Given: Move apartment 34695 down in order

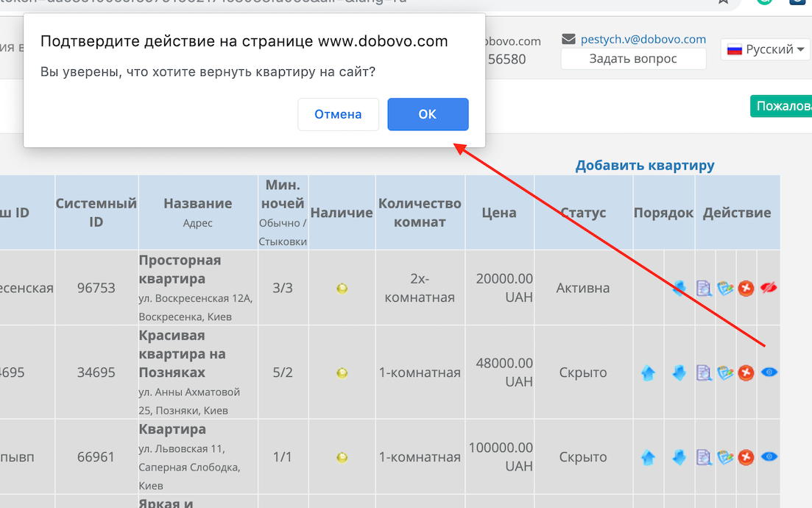Looking at the screenshot, I should tap(679, 373).
